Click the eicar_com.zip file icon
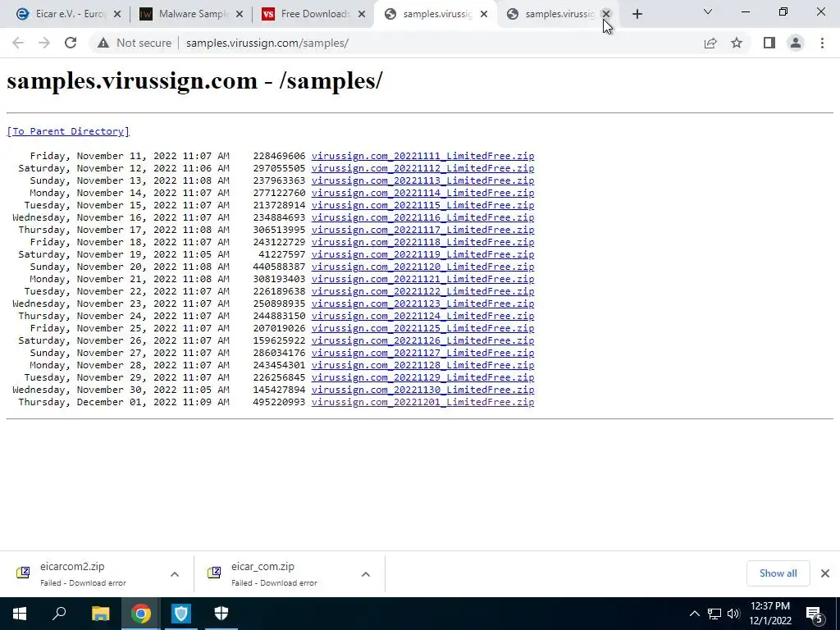 tap(214, 573)
